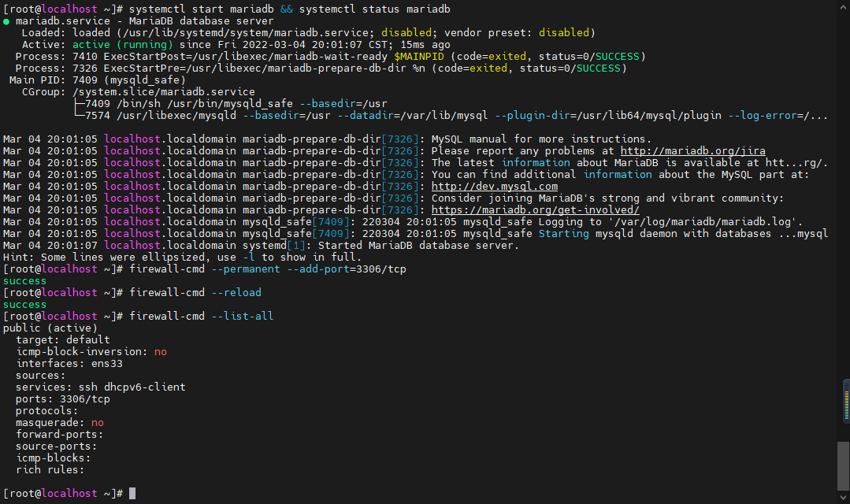The image size is (850, 504).
Task: Click 'Hint: Some lines were ellipsized' line
Action: tap(182, 257)
